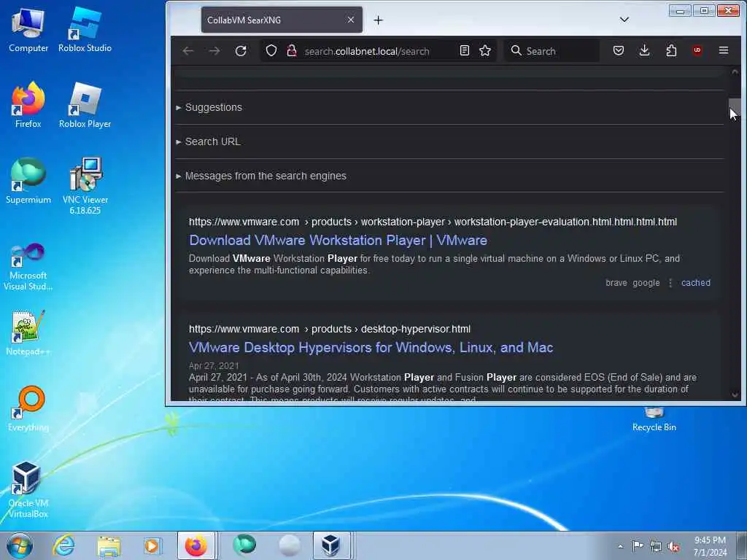Open Supermium from the taskbar
The height and width of the screenshot is (560, 747).
click(x=244, y=545)
